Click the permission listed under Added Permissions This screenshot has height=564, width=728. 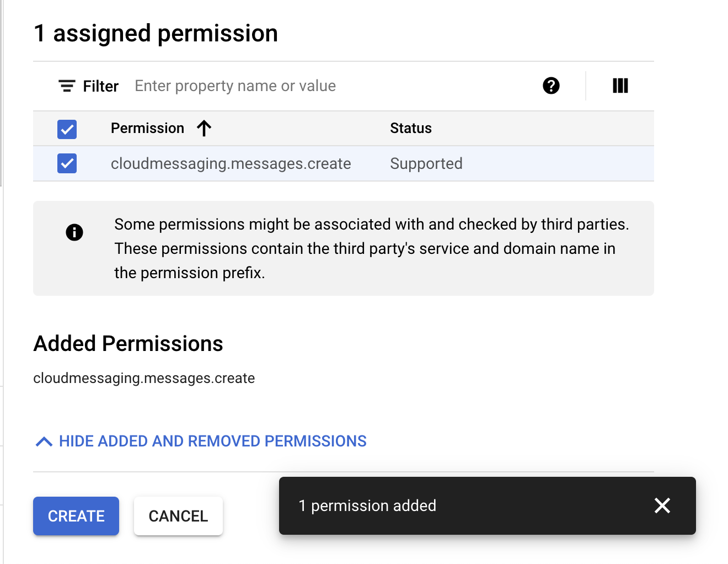[144, 378]
